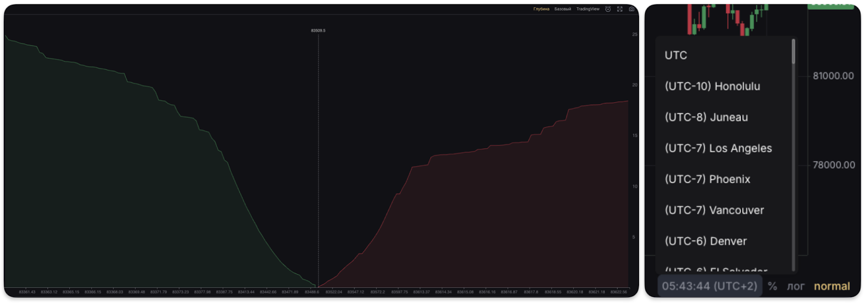868x307 pixels.
Task: Enable the лог logarithmic scale
Action: point(795,286)
